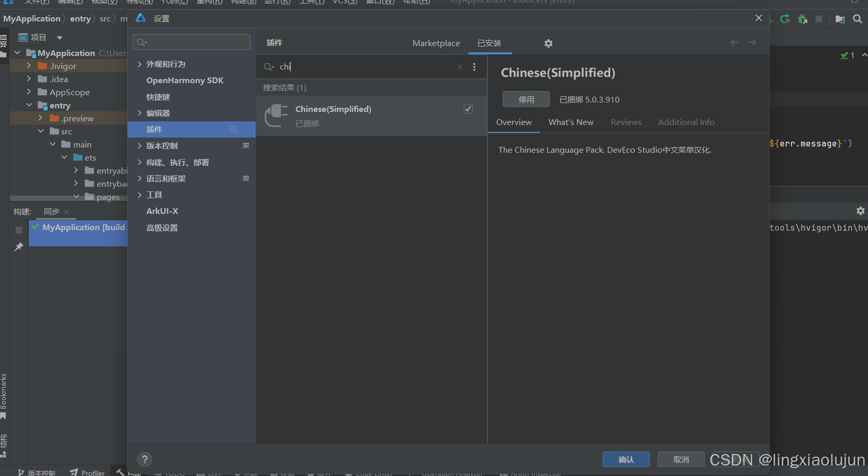Click the project scope icon on 版本控制 row
Viewport: 868px width, 476px height.
246,145
